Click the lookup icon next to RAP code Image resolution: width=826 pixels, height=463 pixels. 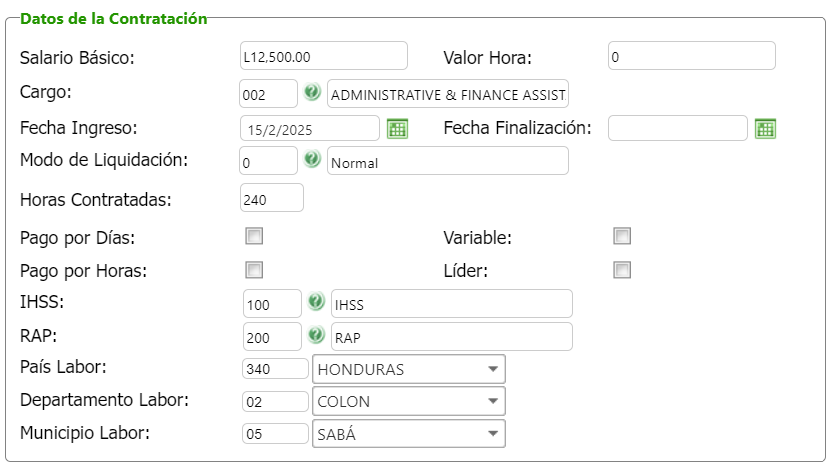tap(316, 335)
